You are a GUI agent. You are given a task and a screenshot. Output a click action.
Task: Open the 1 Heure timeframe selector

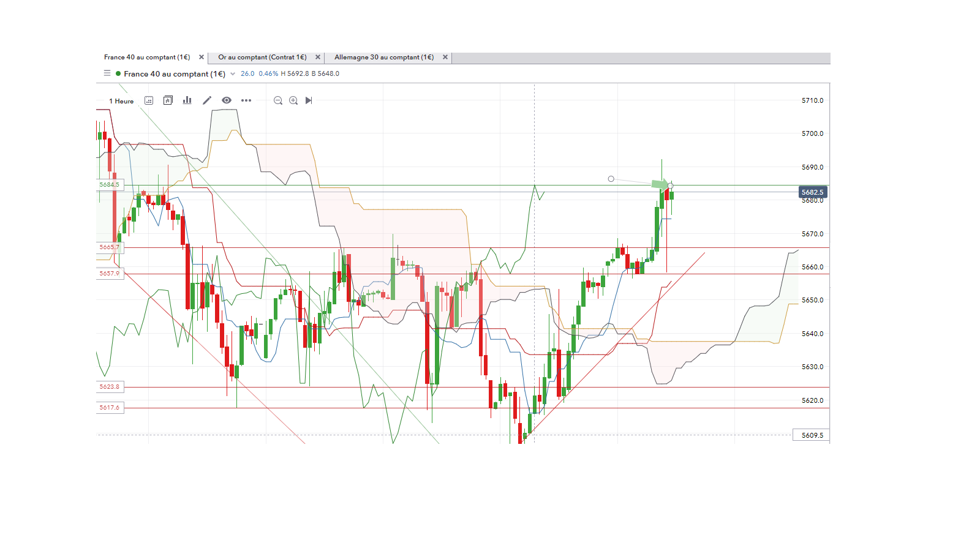click(121, 101)
